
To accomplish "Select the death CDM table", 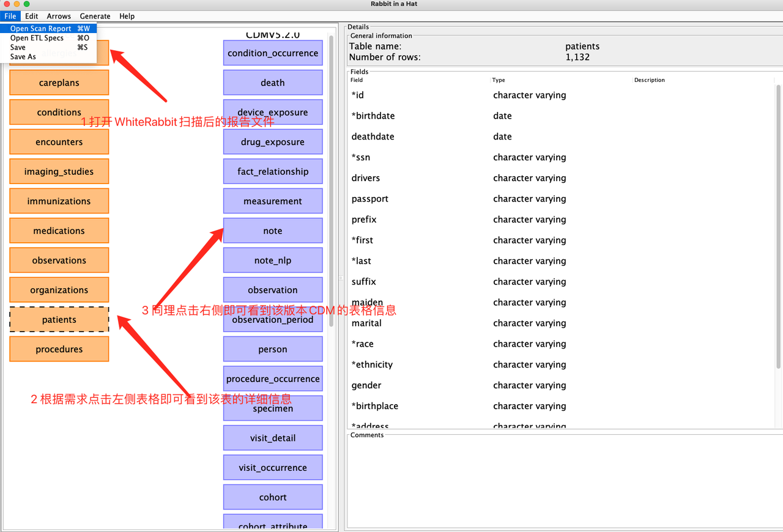I will (x=272, y=83).
